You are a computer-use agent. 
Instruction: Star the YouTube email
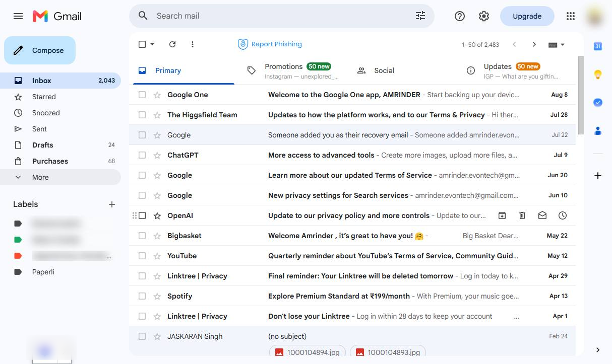pos(157,256)
